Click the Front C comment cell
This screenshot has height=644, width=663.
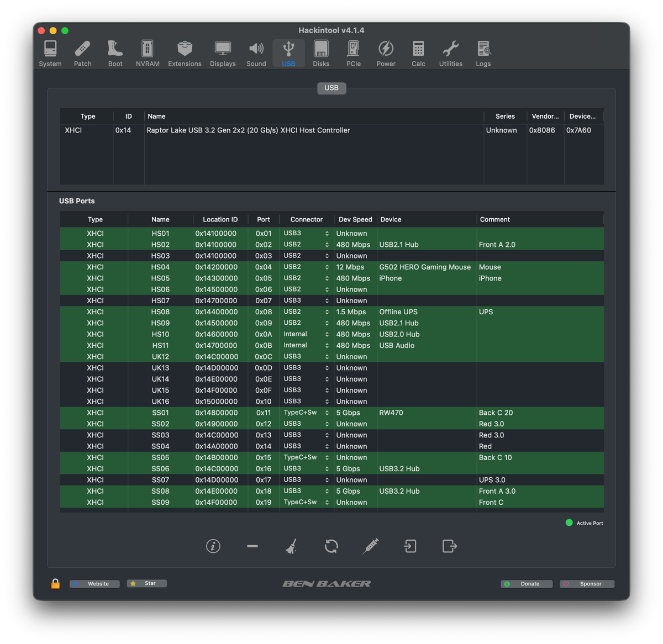click(491, 502)
